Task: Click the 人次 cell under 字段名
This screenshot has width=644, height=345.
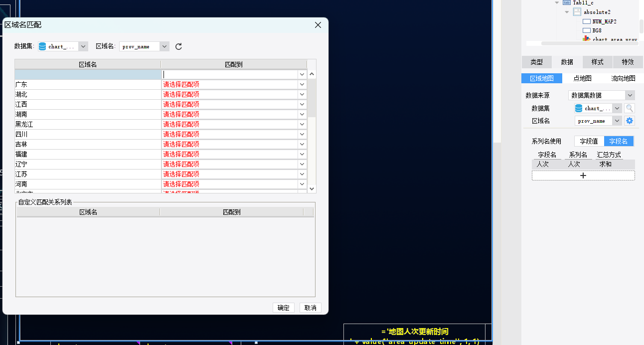Action: 543,164
